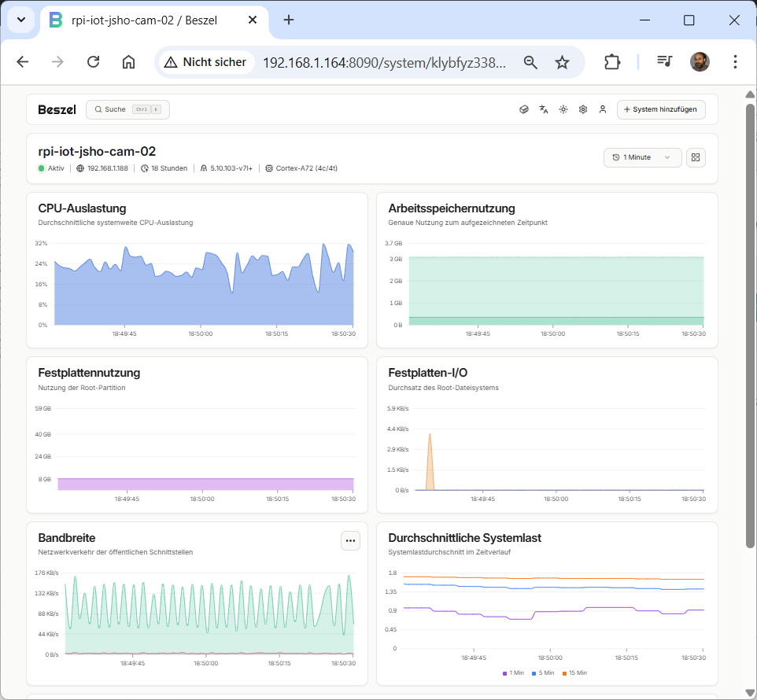Image resolution: width=757 pixels, height=700 pixels.
Task: Go to Beszel home via logo
Action: click(x=57, y=110)
